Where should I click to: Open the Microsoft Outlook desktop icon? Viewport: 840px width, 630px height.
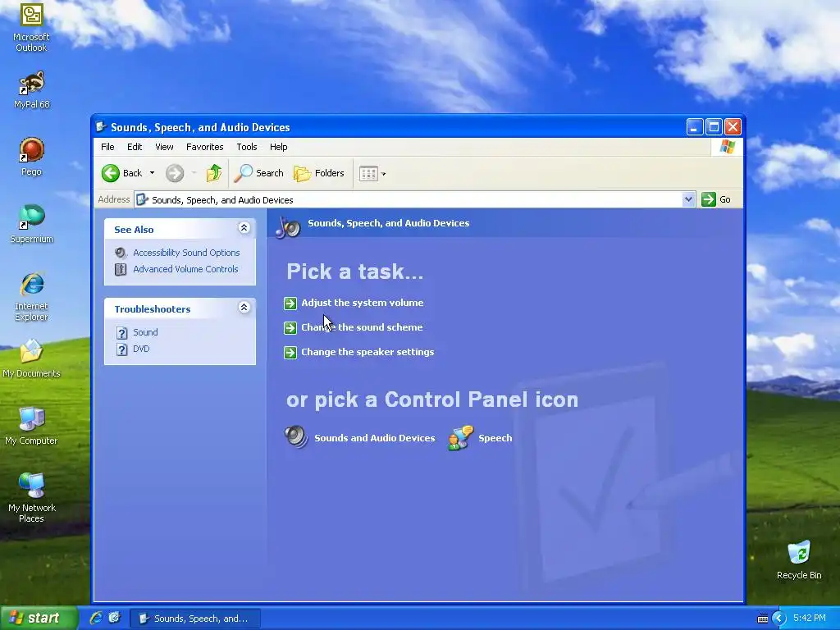(31, 27)
